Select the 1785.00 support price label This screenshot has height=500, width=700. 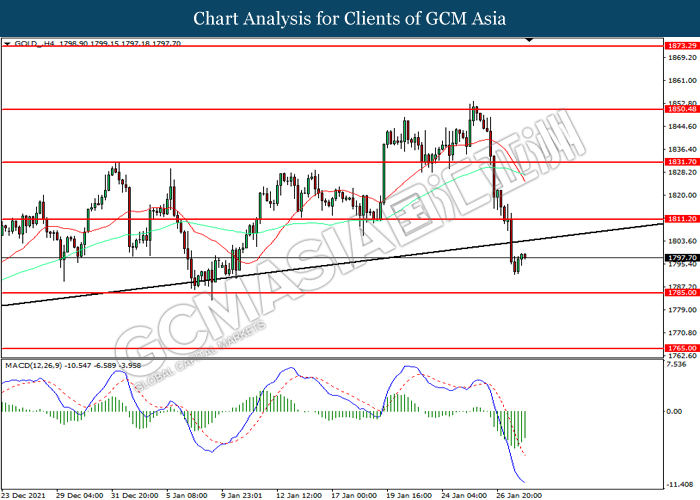coord(682,292)
